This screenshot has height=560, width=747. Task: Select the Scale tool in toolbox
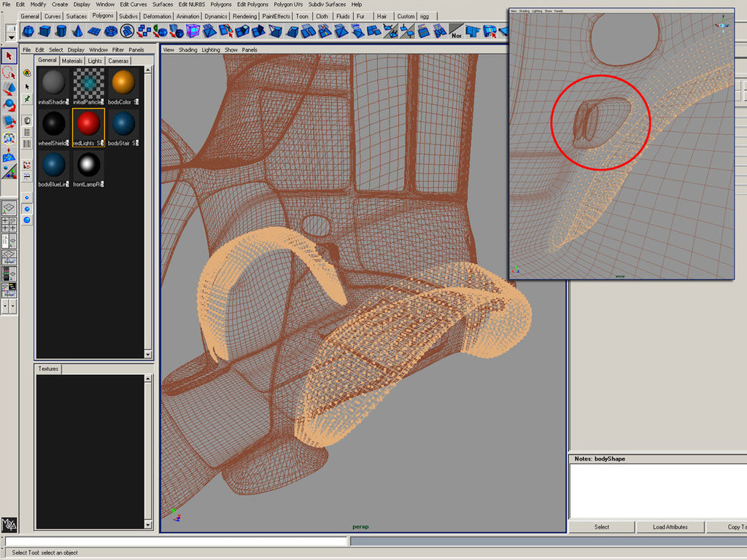9,120
